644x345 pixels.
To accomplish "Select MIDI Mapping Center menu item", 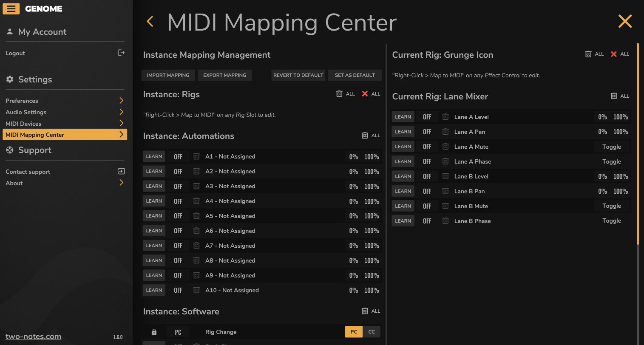I will click(x=35, y=135).
